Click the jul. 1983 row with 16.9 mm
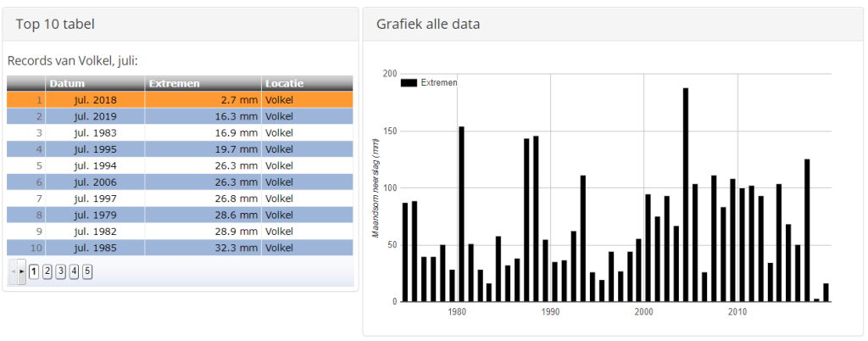 [x=180, y=133]
